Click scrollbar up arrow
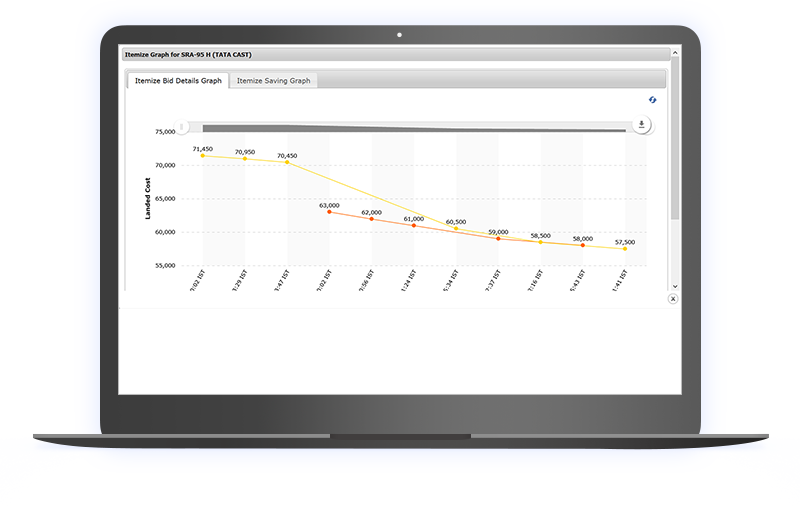Viewport: 800px width, 506px height. click(675, 53)
